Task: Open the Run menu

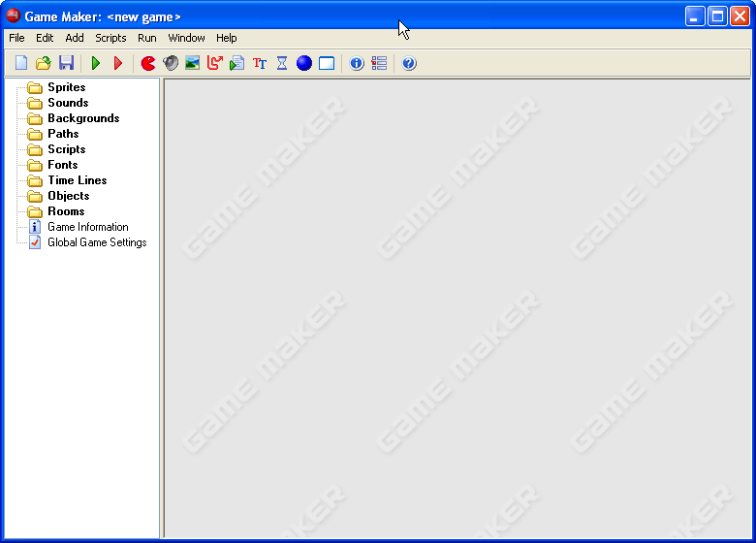Action: [147, 38]
